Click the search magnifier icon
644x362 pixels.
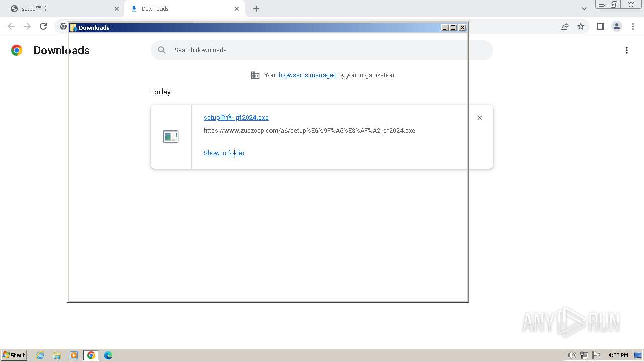(162, 50)
